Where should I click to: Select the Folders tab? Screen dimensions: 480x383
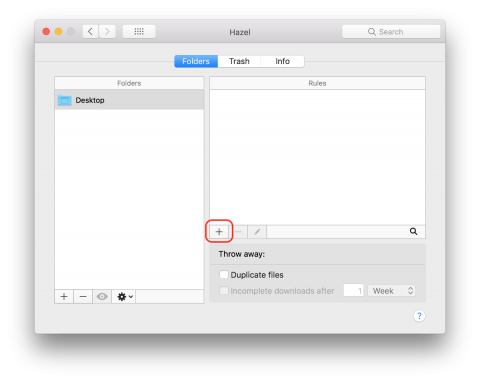(196, 61)
